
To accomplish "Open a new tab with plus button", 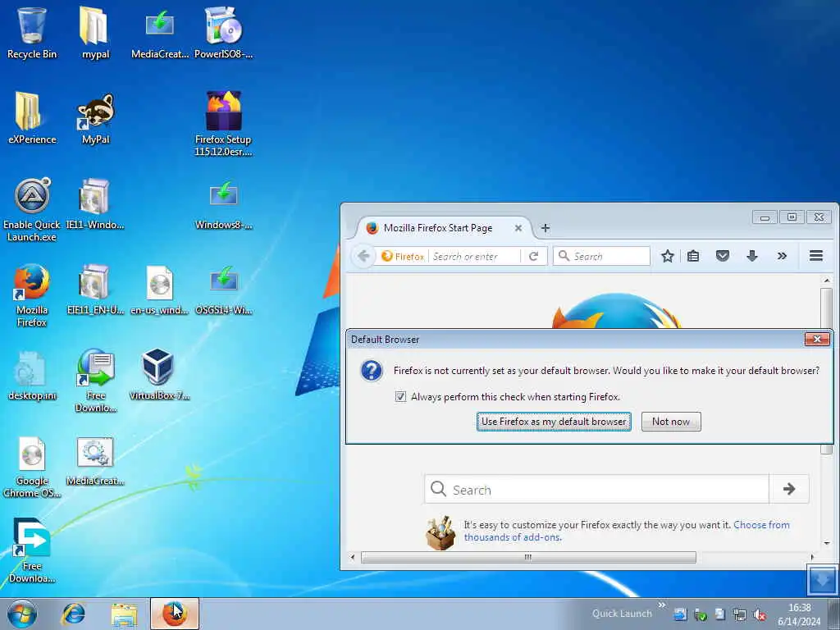I will pyautogui.click(x=546, y=228).
